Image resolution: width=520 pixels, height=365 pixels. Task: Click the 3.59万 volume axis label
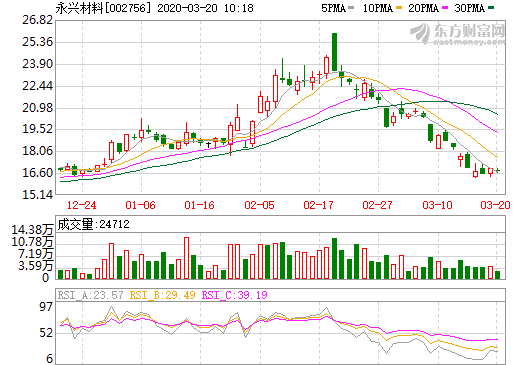point(35,266)
